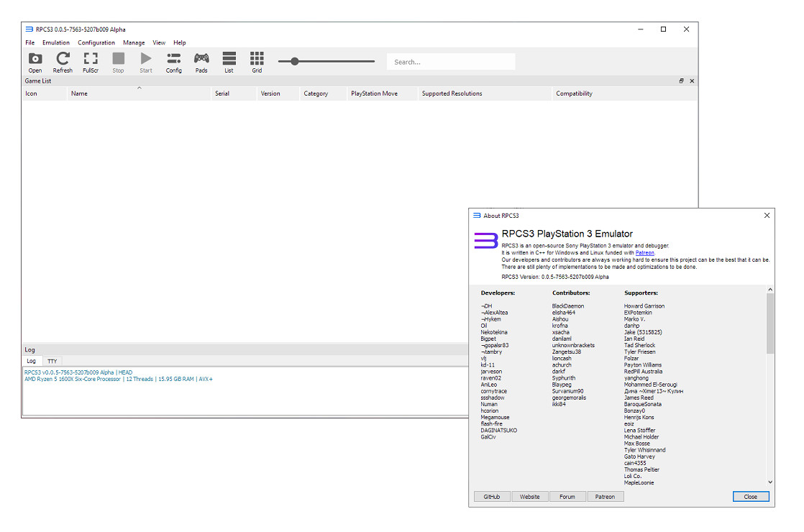
Task: Adjust the icon size slider handle
Action: 294,62
